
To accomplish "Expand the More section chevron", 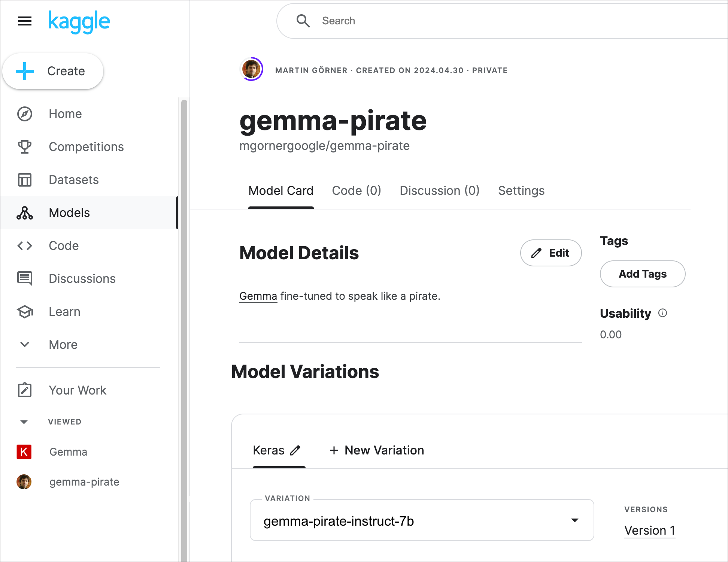I will pos(25,345).
